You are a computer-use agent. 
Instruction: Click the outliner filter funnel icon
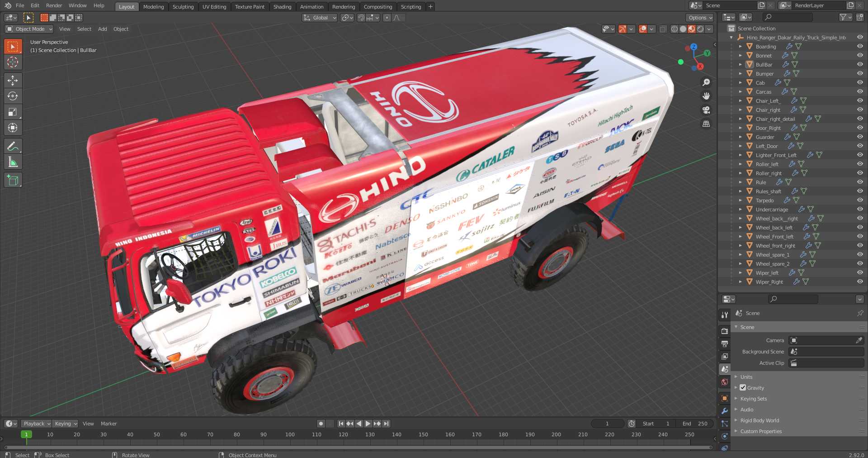pos(843,17)
